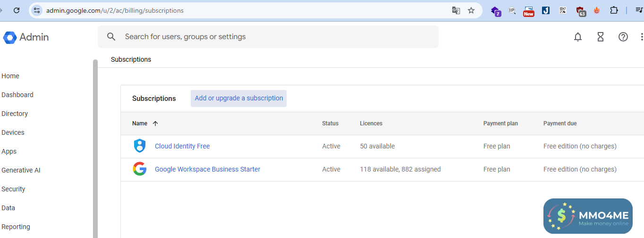Select Security in the left navigation
Screen dimensions: 644x238
pyautogui.click(x=13, y=189)
